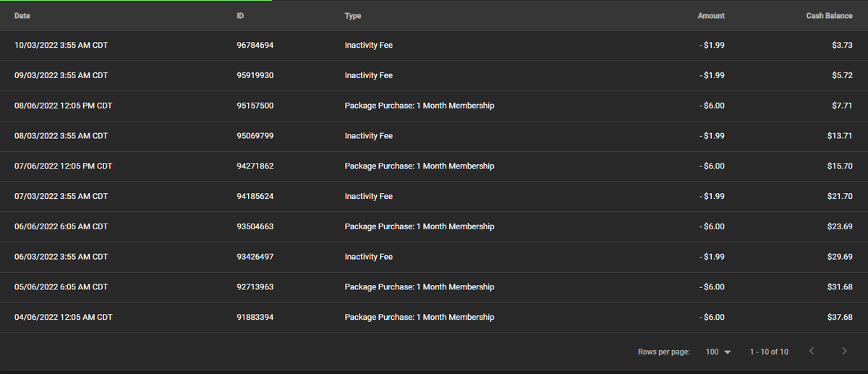Select Inactivity Fee type in row 94185624
The height and width of the screenshot is (374, 868).
tap(369, 197)
